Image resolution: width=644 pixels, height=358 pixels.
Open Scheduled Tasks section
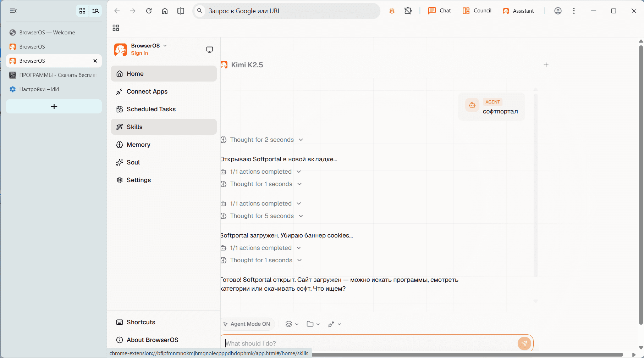[x=164, y=109]
